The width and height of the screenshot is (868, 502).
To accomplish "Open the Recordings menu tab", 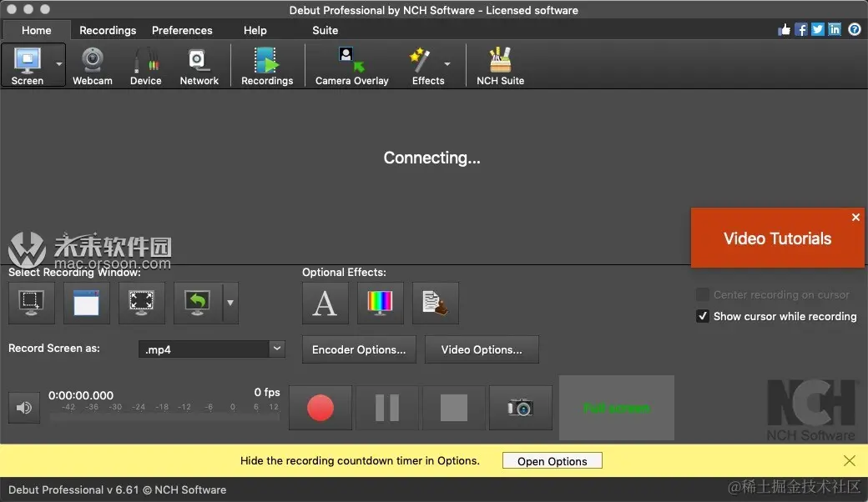I will [108, 30].
